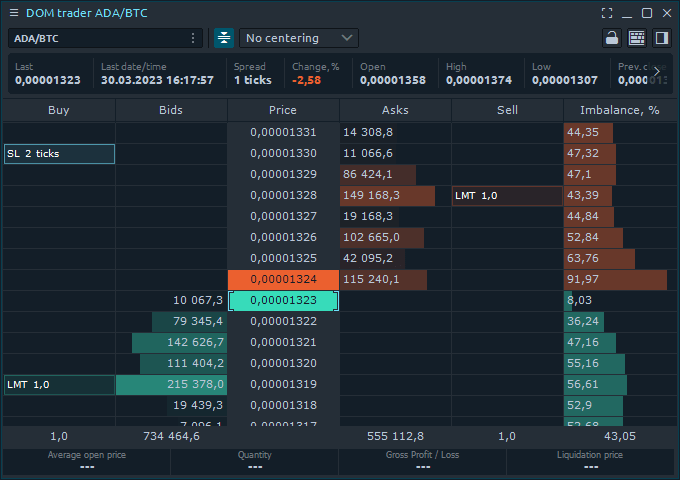680x480 pixels.
Task: Click the fullscreen expand icon
Action: click(606, 13)
